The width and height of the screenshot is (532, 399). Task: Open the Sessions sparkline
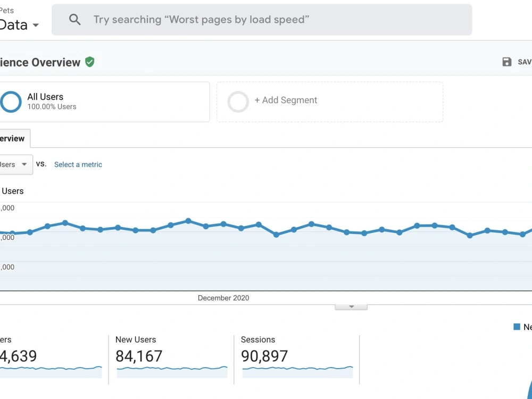(x=297, y=372)
